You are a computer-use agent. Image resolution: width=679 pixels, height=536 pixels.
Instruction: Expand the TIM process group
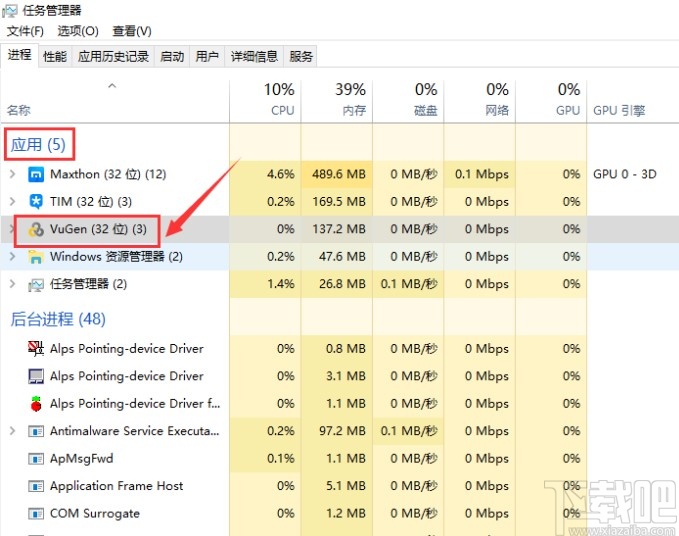(12, 202)
